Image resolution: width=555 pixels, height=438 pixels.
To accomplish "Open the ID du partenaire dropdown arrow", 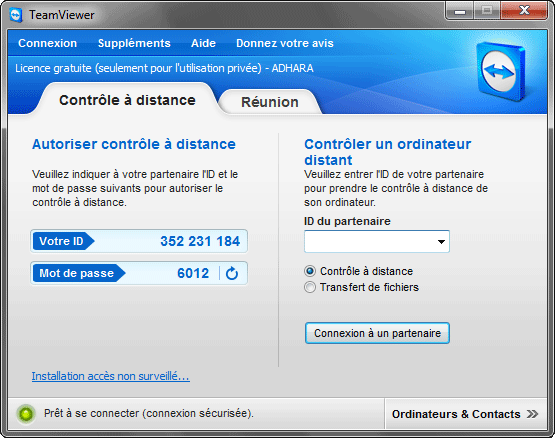I will (441, 241).
